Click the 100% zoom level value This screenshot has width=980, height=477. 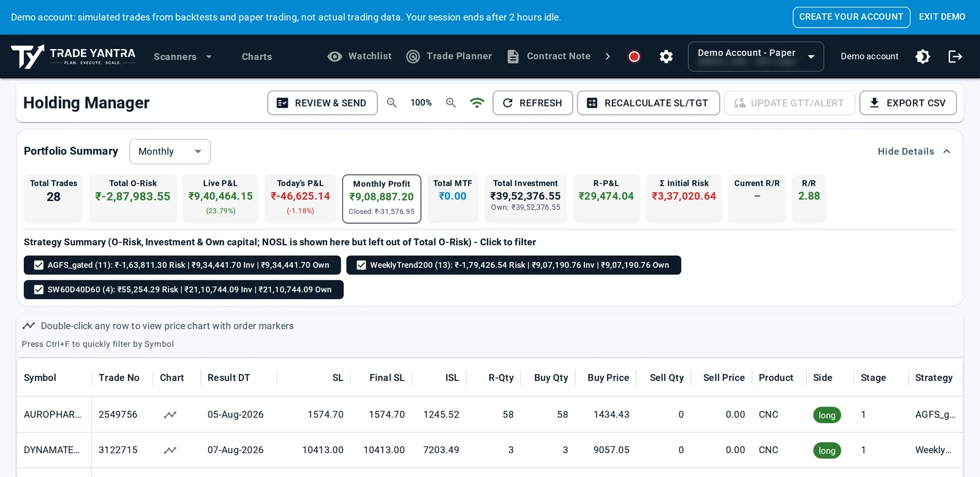coord(421,103)
